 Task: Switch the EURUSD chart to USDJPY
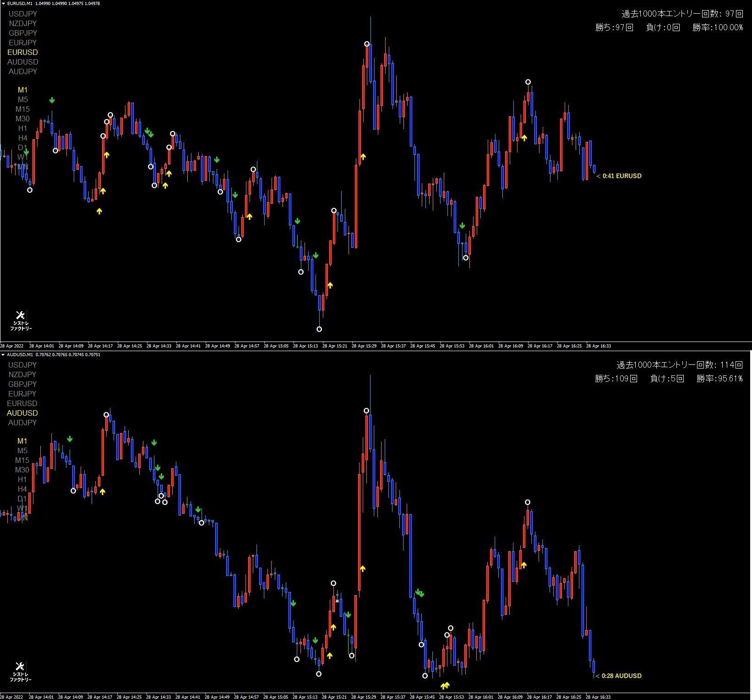click(x=22, y=14)
